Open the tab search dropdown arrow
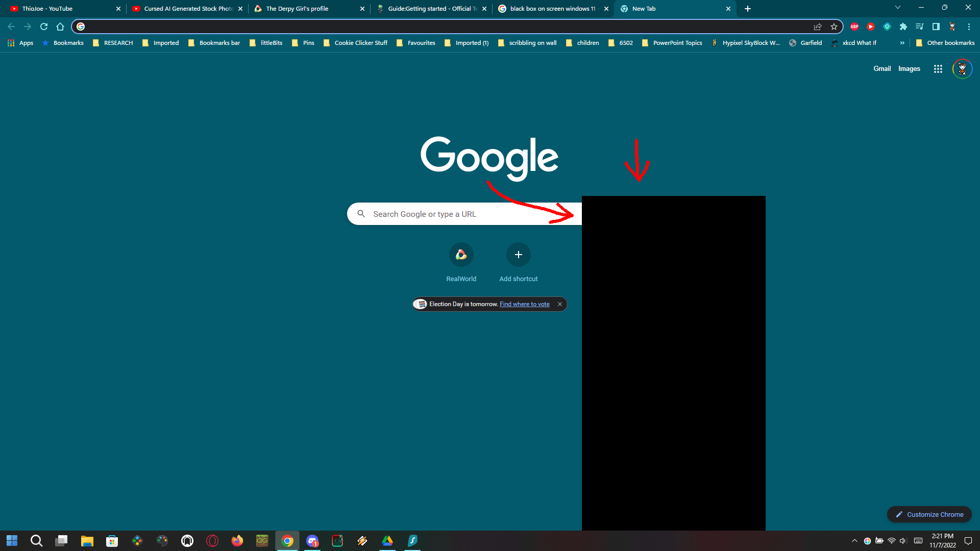Screen dimensions: 980x551 898,8
